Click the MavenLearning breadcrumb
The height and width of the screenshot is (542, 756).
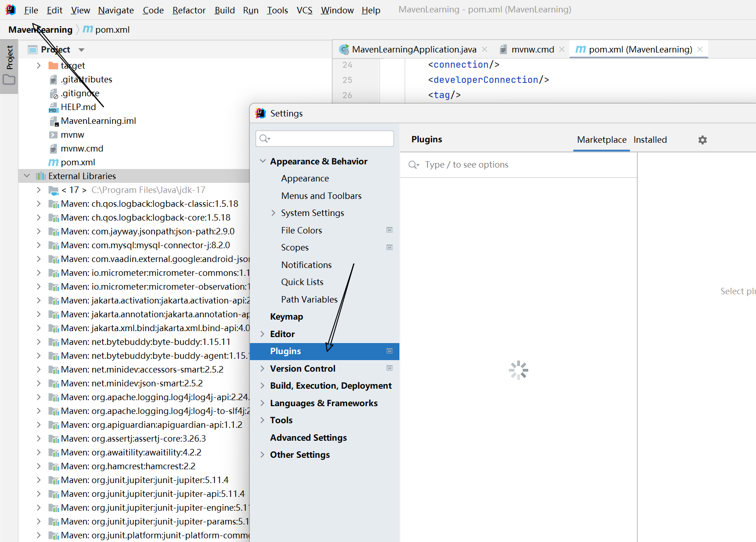[x=40, y=29]
